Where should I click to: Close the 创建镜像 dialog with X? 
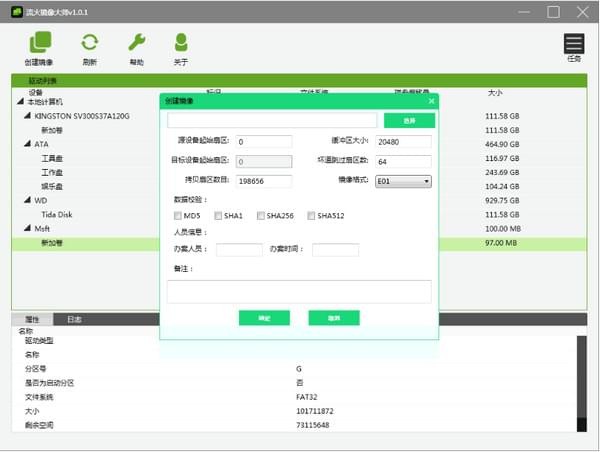pyautogui.click(x=432, y=100)
